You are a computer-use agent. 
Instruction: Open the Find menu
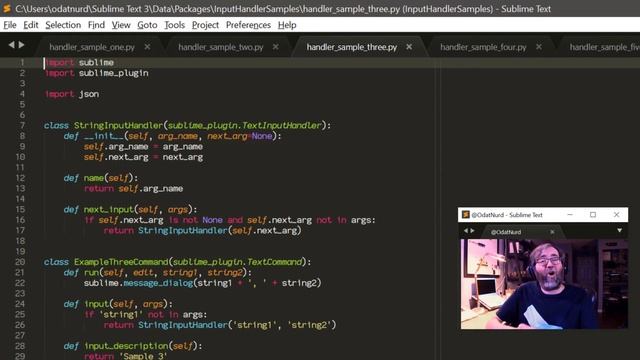coord(96,25)
